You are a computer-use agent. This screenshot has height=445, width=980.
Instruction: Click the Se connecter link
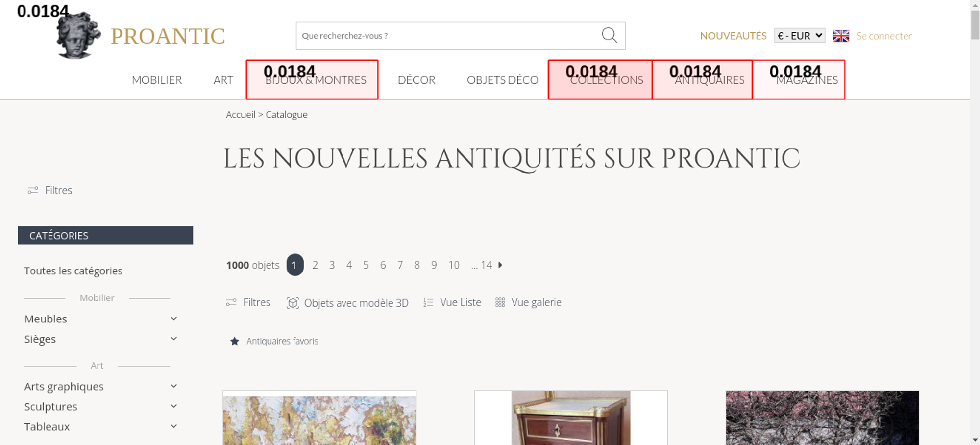[884, 36]
